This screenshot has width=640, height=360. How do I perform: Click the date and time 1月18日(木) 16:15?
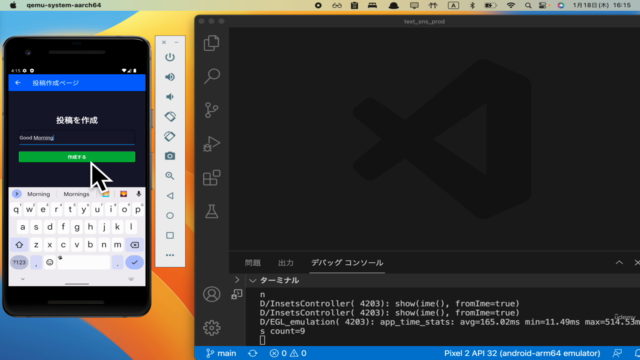click(602, 5)
